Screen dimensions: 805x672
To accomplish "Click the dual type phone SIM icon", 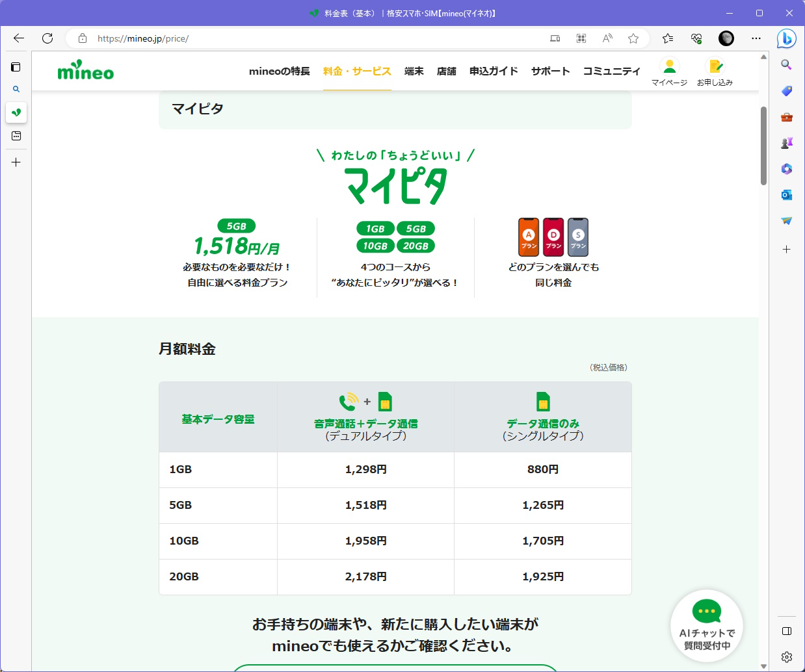I will 366,402.
